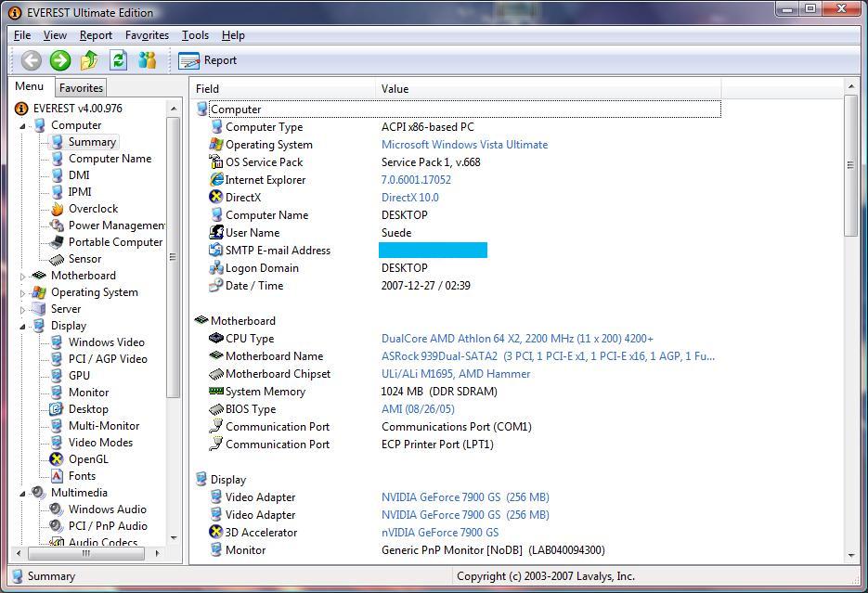Click the Report toolbar button

208,60
